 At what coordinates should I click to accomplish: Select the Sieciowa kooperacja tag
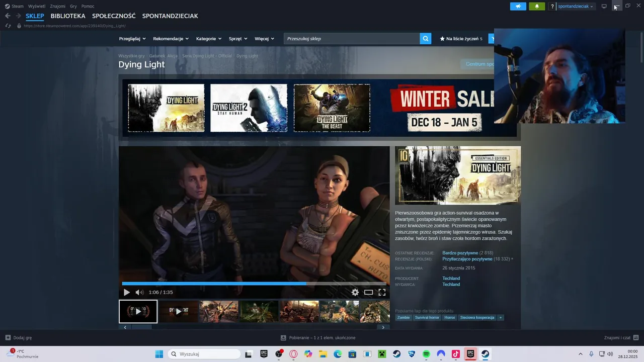[x=477, y=318]
